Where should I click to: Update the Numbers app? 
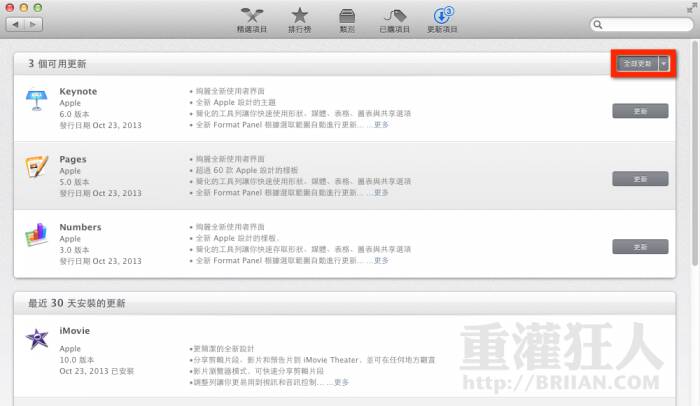click(x=640, y=247)
